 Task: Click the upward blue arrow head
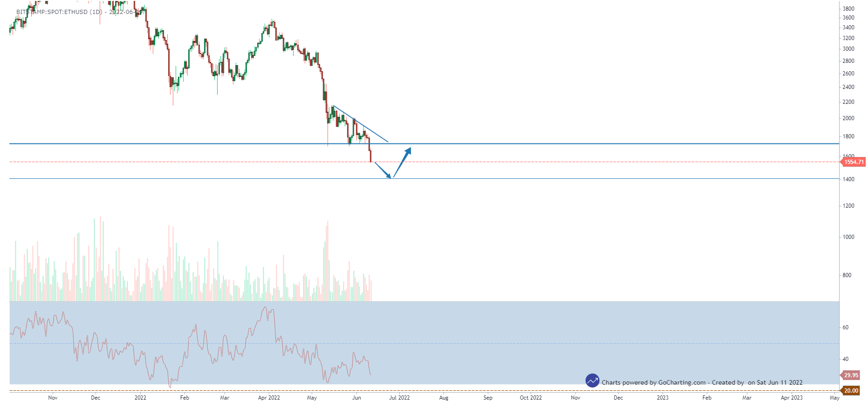click(x=408, y=150)
